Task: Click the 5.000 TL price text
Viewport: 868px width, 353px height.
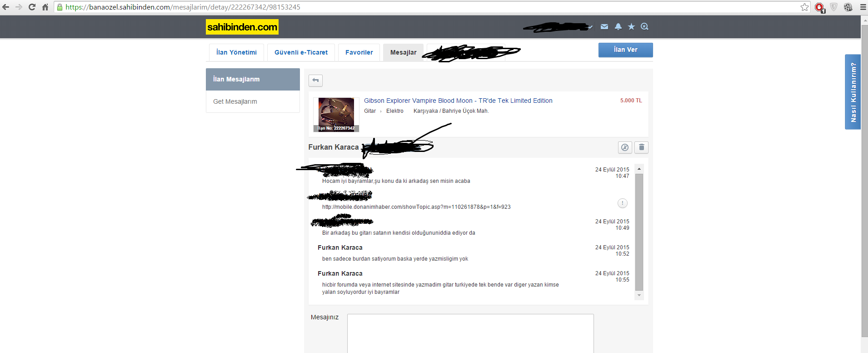Action: [x=631, y=101]
